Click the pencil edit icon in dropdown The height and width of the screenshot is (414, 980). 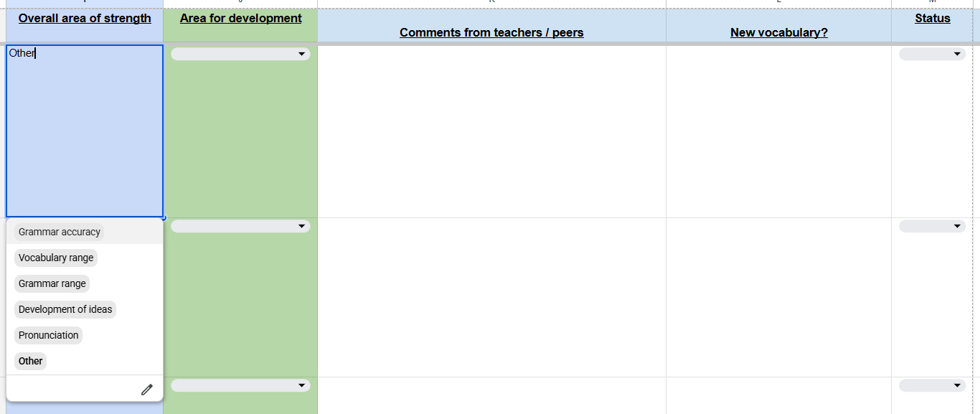pos(147,390)
